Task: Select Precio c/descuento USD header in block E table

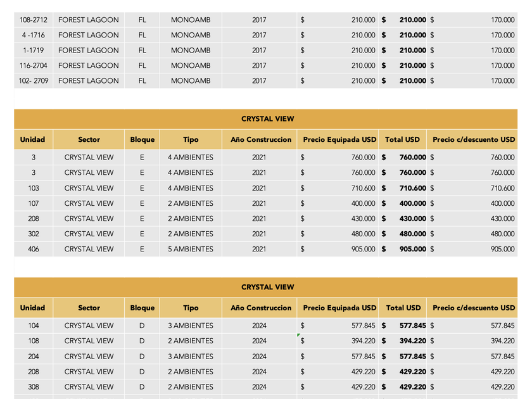Action: click(x=474, y=139)
